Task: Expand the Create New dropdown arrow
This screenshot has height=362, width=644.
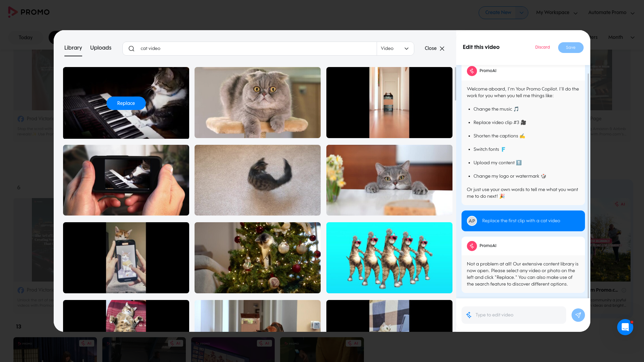Action: (521, 12)
